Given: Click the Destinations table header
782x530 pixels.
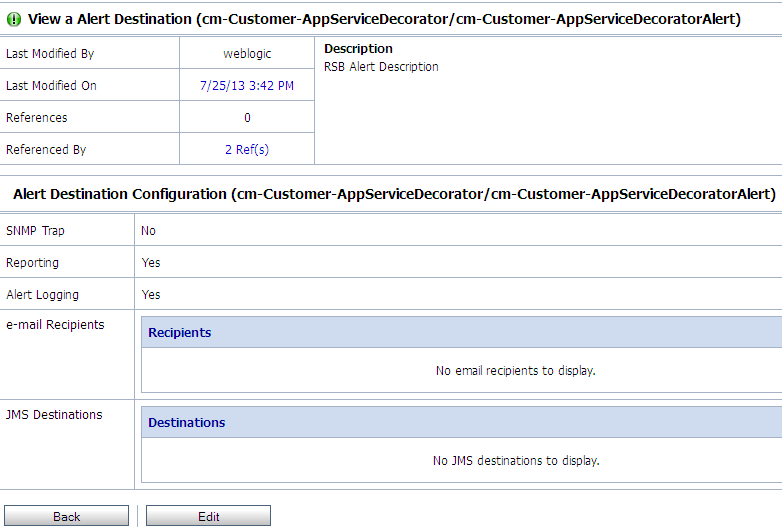Looking at the screenshot, I should [x=187, y=423].
